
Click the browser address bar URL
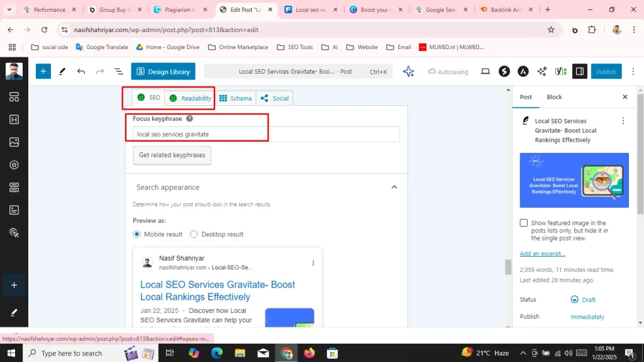coord(166,30)
